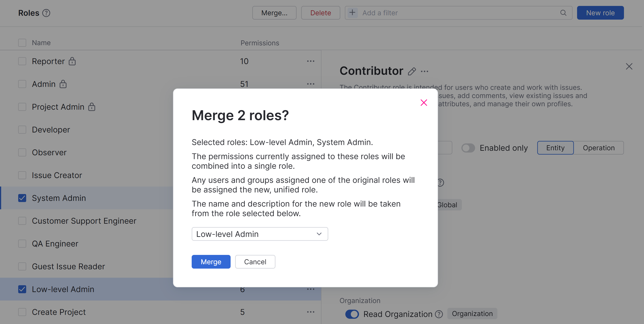
Task: Open more actions next to Contributor title
Action: pos(425,72)
